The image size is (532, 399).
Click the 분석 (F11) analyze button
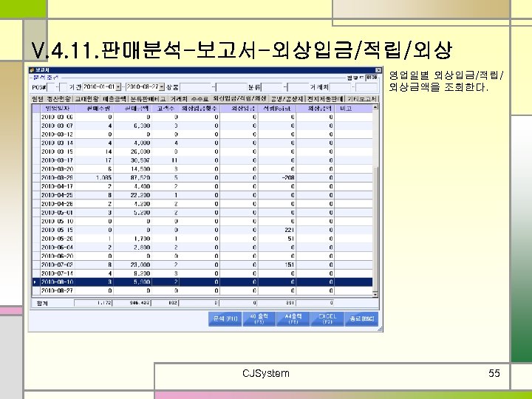225,319
